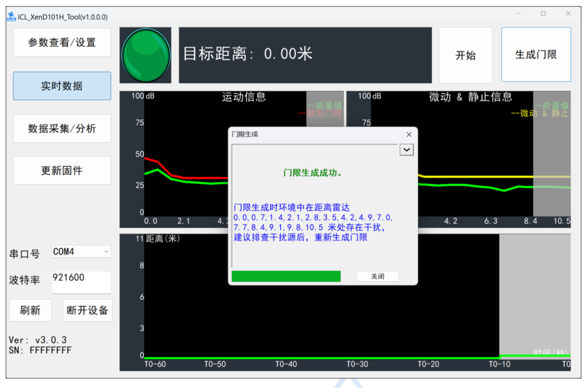The width and height of the screenshot is (588, 388).
Task: Click the 生成门限 generate threshold button
Action: point(536,54)
